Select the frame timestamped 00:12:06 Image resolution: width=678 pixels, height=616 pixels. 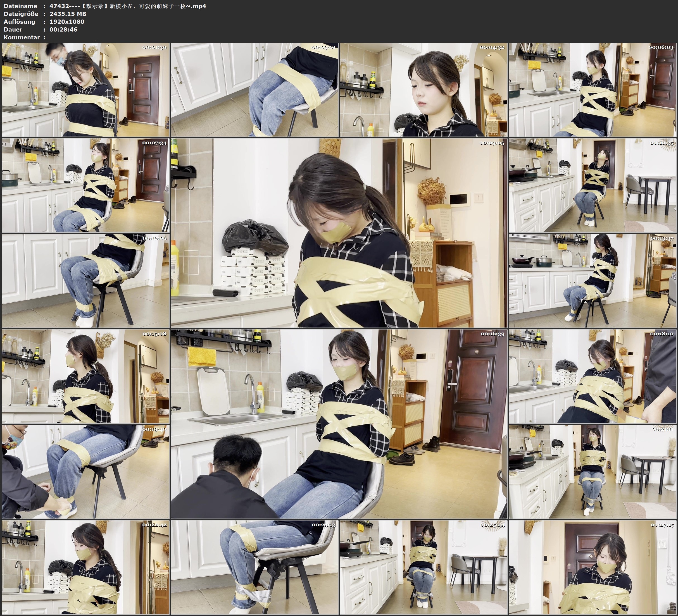pyautogui.click(x=85, y=280)
